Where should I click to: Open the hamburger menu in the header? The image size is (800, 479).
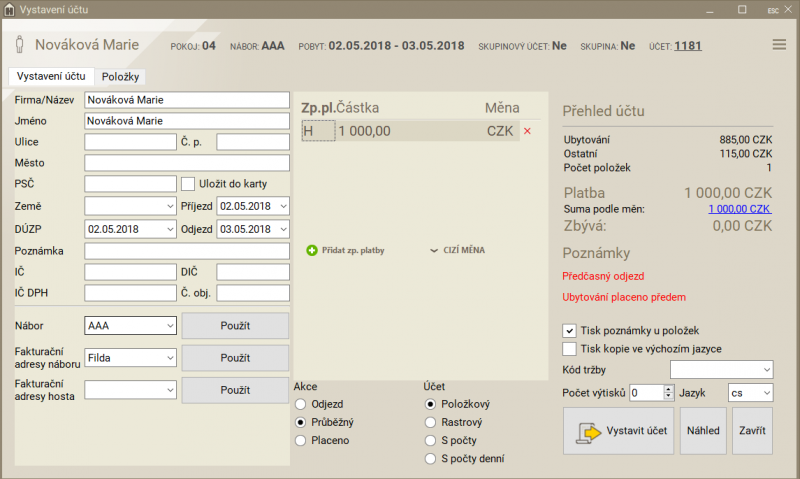[779, 45]
